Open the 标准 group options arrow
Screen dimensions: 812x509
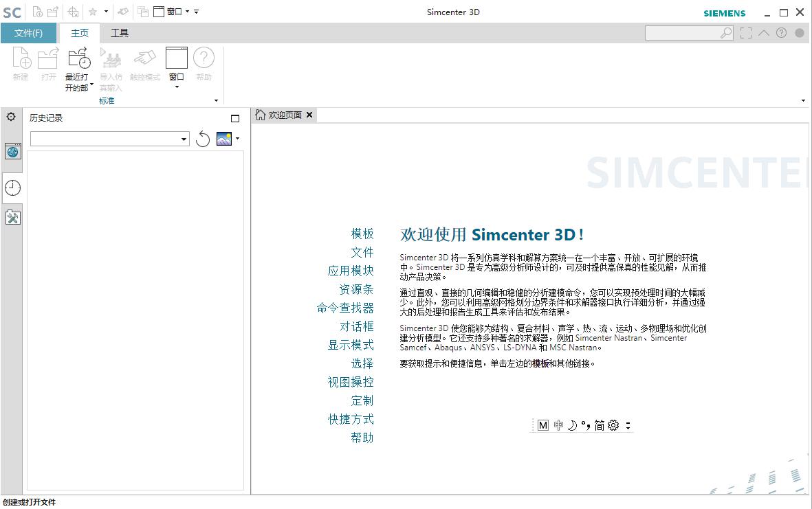(x=216, y=100)
